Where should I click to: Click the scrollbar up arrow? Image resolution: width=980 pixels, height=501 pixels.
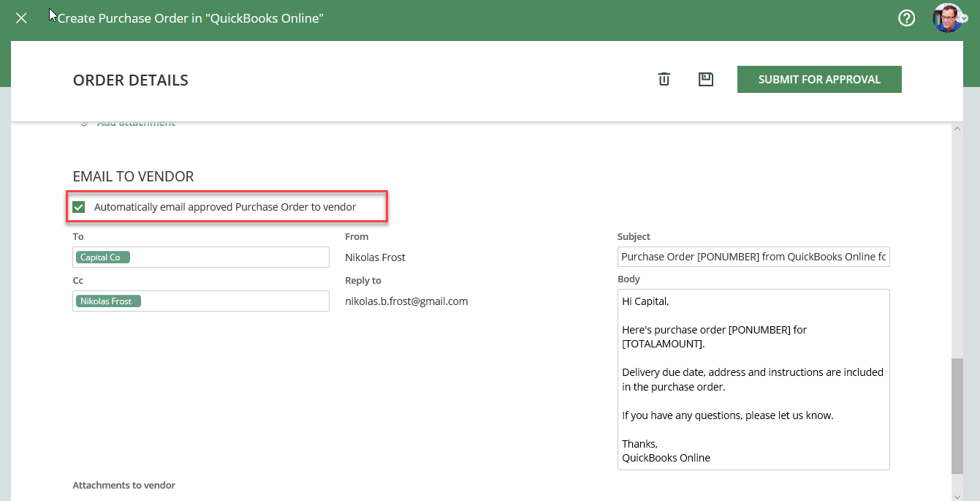(957, 129)
